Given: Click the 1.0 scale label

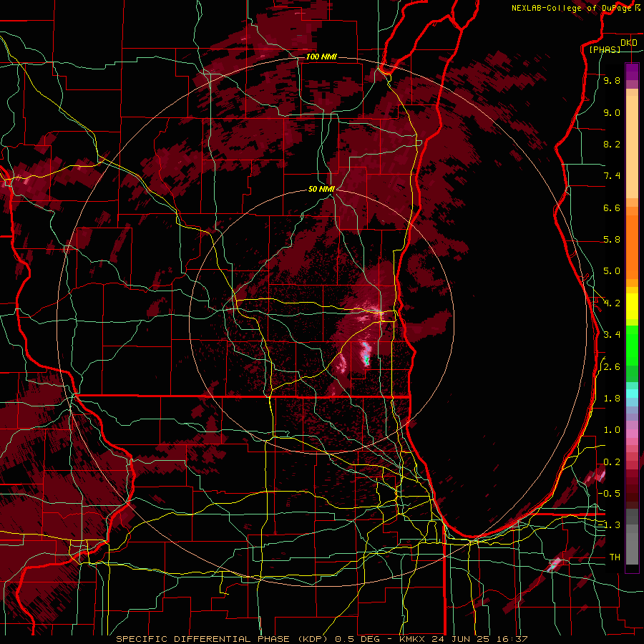Looking at the screenshot, I should pyautogui.click(x=612, y=431).
